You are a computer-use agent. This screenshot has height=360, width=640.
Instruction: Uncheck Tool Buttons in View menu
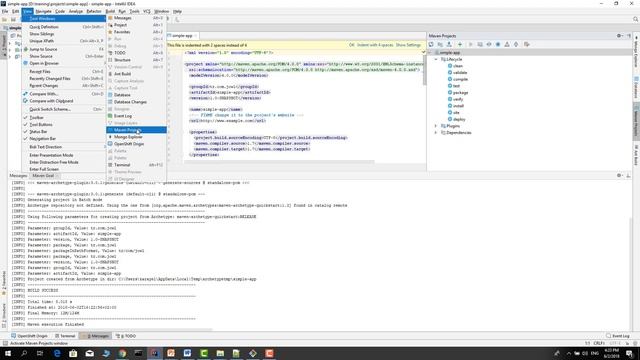[x=64, y=124]
